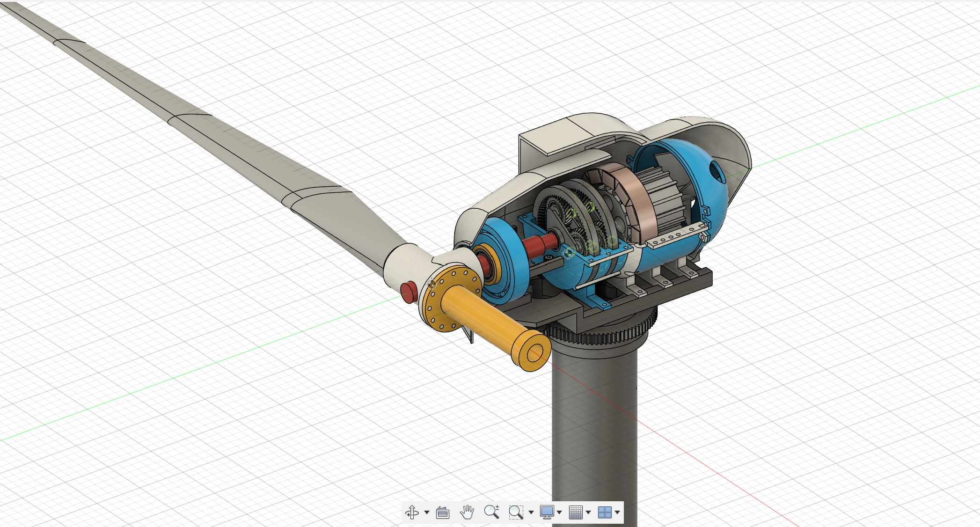Open the Display Settings monitor icon
The width and height of the screenshot is (980, 527).
point(547,512)
